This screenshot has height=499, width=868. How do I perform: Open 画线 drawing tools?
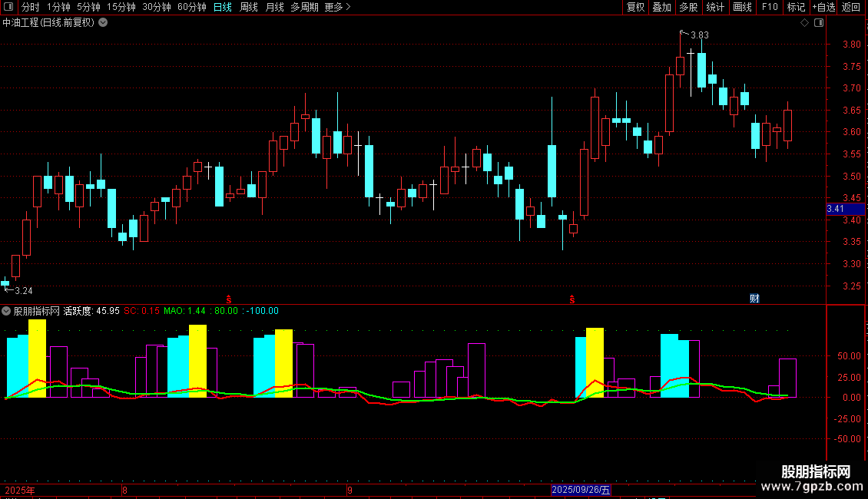click(x=742, y=7)
